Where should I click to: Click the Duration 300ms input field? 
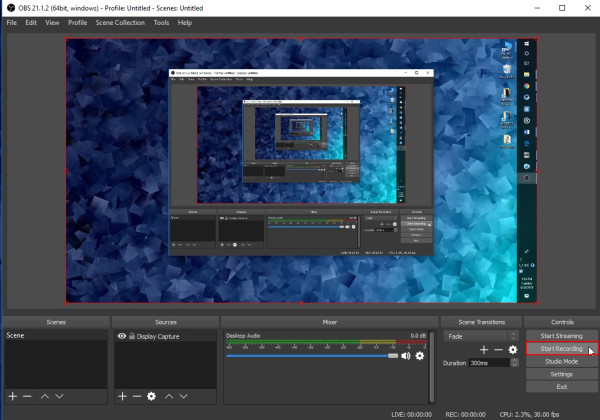tap(489, 363)
